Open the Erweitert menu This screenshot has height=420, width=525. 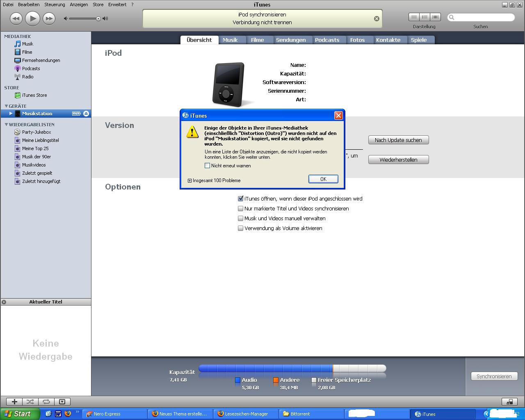tap(117, 5)
